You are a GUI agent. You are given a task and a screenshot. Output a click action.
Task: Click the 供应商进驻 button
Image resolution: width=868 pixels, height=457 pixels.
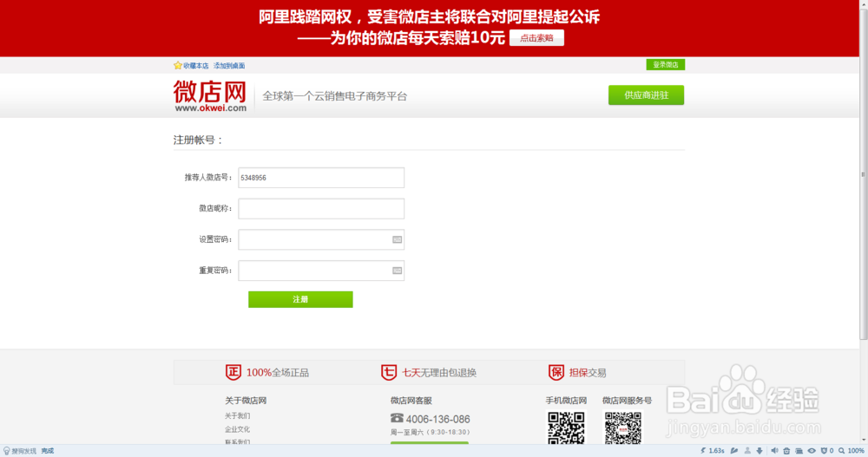point(646,95)
